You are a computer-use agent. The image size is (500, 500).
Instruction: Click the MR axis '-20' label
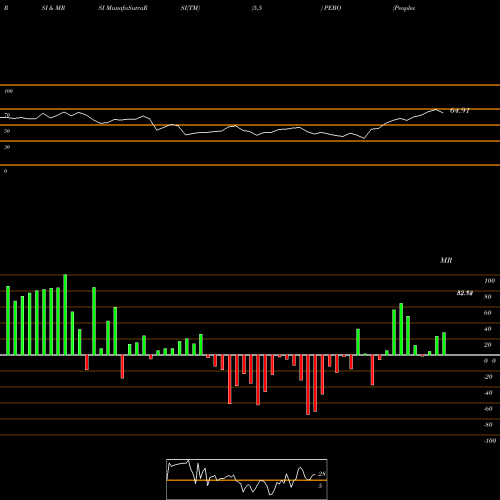pyautogui.click(x=488, y=377)
